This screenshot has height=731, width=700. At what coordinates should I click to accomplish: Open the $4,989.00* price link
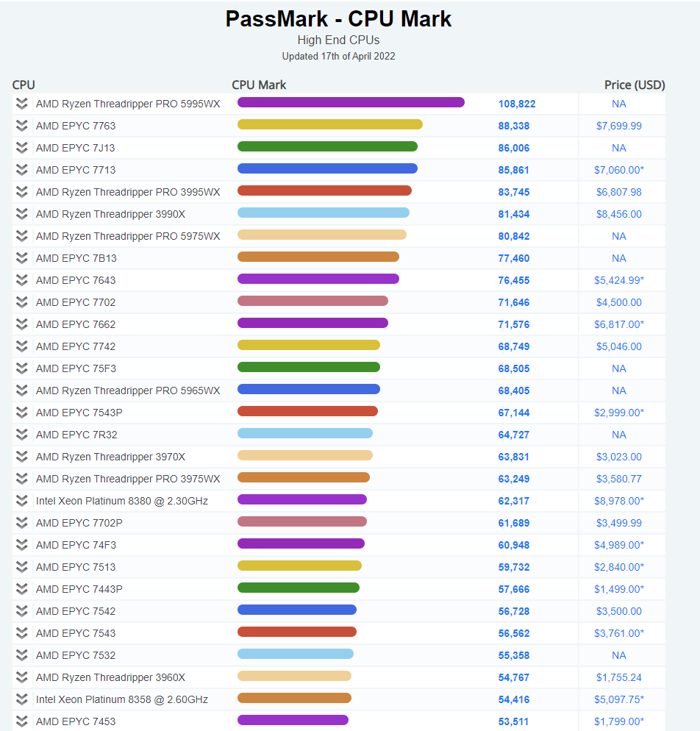pos(619,545)
